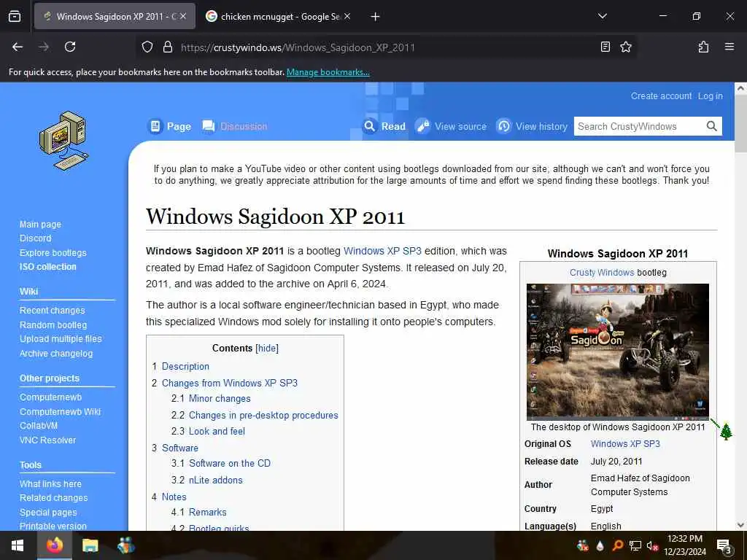Open the Firefox hamburger menu
The height and width of the screenshot is (560, 747).
(729, 47)
